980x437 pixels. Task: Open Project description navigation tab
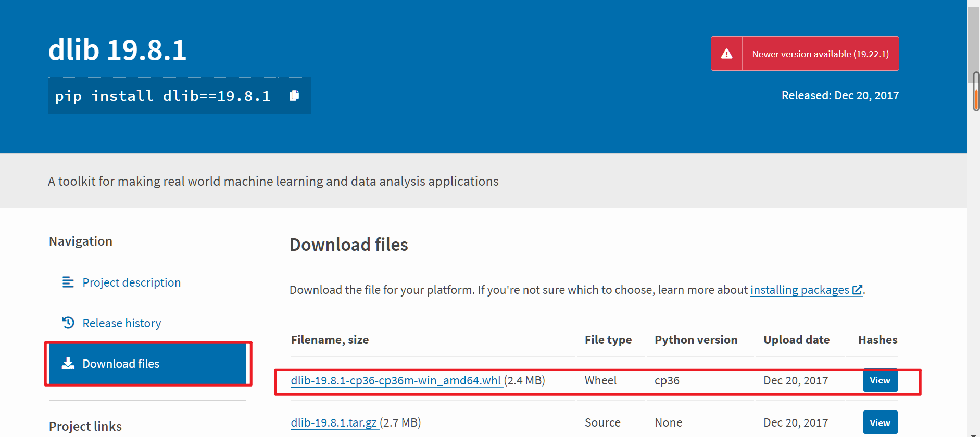(131, 282)
